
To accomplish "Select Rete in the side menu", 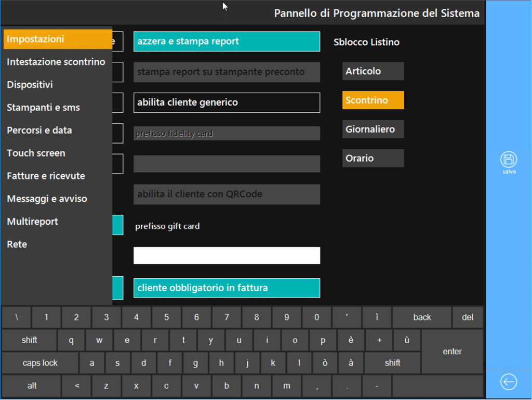I will point(17,244).
